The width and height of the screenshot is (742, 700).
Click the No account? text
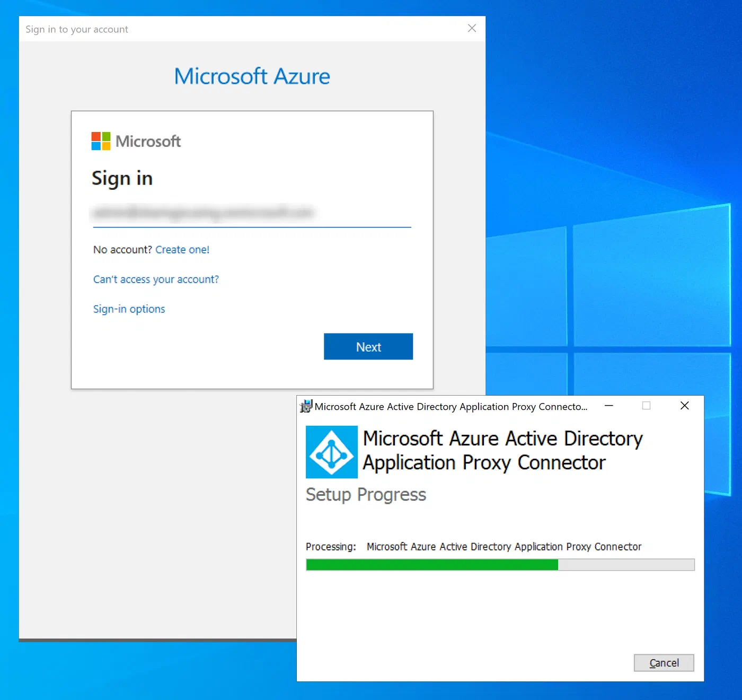(x=122, y=250)
